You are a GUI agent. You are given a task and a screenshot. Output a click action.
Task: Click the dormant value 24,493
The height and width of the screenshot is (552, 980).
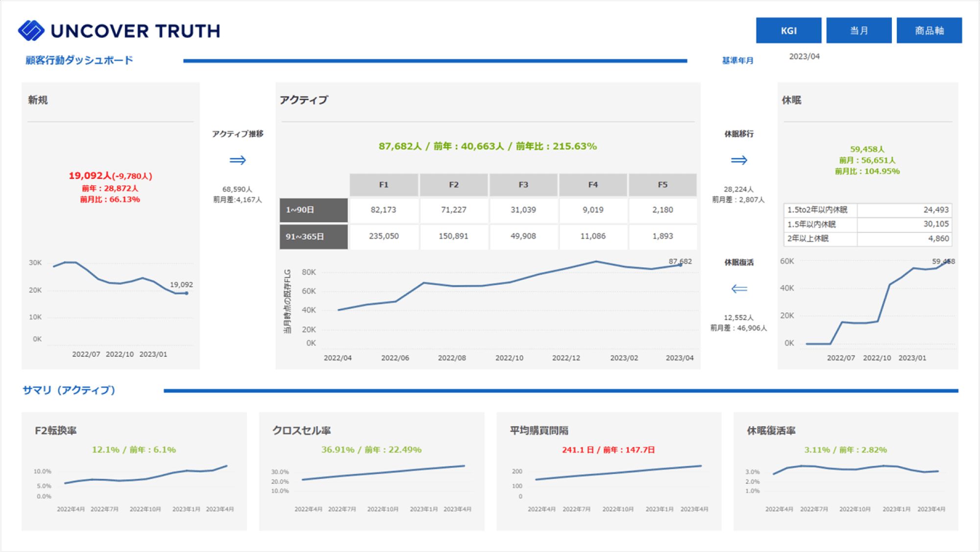click(936, 210)
